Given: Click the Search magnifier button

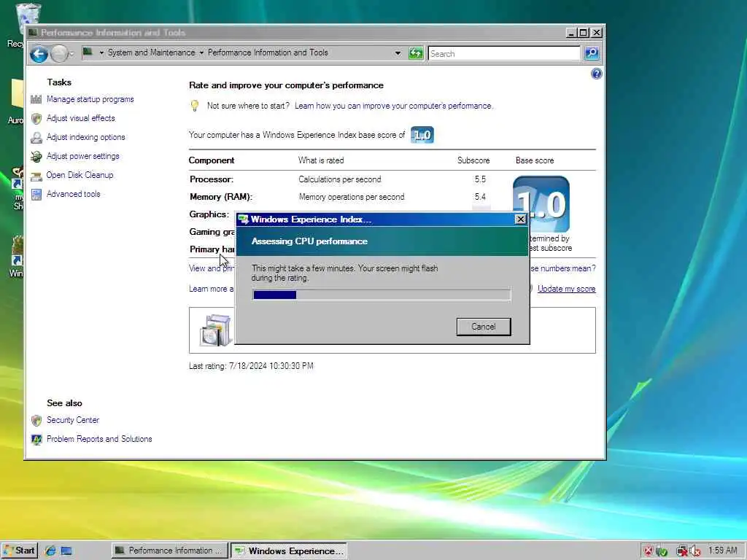Looking at the screenshot, I should click(x=592, y=53).
